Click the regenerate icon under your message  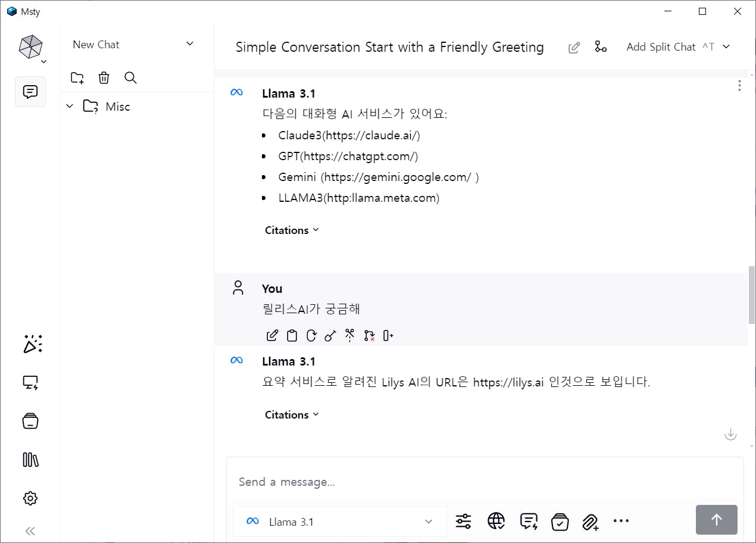[x=311, y=336]
